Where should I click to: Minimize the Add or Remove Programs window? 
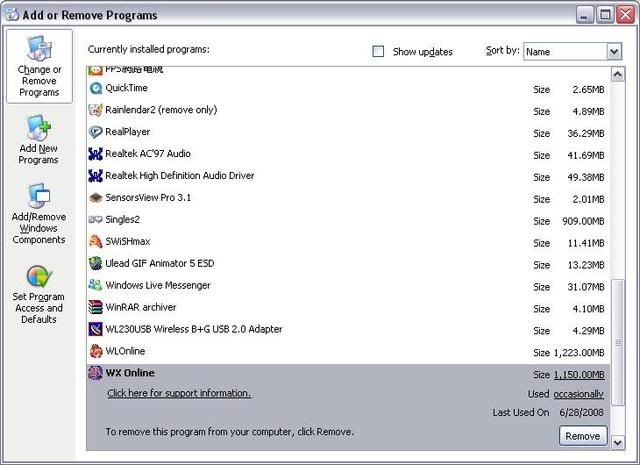(584, 15)
